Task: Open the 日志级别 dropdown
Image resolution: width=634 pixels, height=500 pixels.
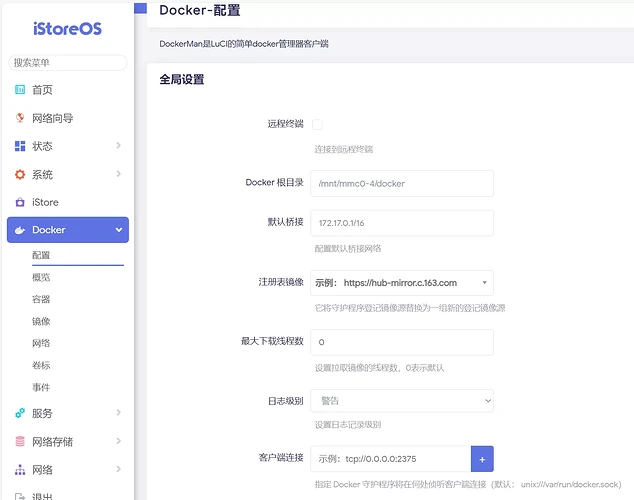Action: 402,401
